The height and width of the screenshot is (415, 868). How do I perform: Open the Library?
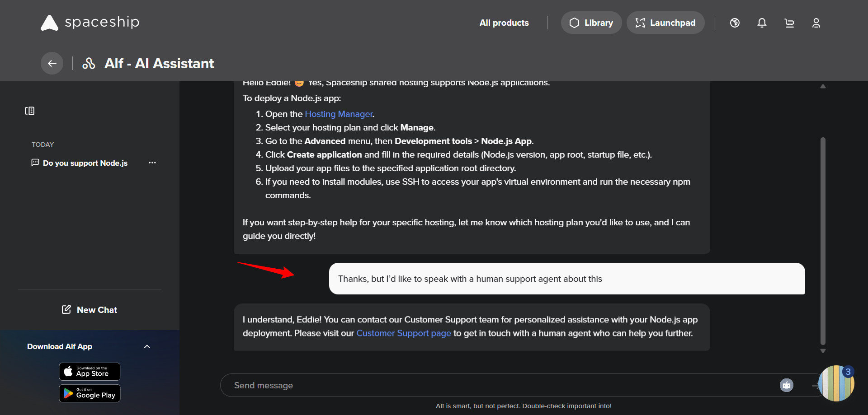[591, 23]
